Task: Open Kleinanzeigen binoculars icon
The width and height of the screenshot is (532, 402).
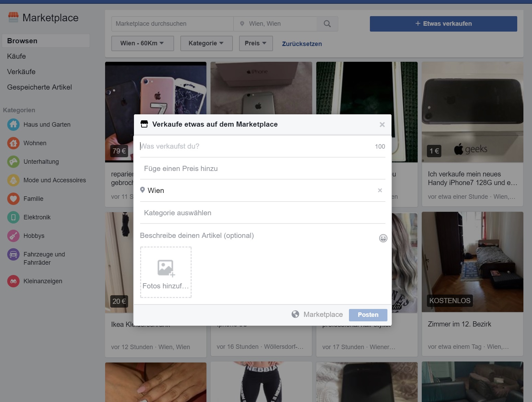Action: tap(13, 281)
